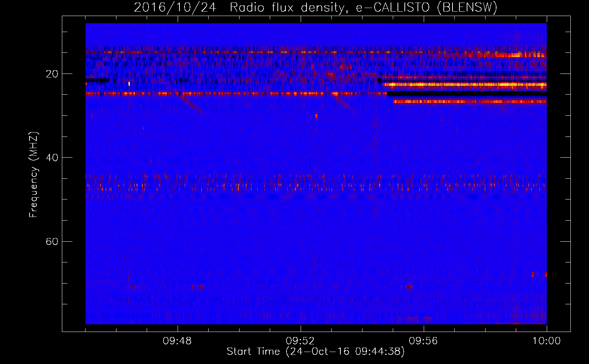Screen dimensions: 589x364
Task: Click the '09:52' time tick label
Action: tap(300, 341)
